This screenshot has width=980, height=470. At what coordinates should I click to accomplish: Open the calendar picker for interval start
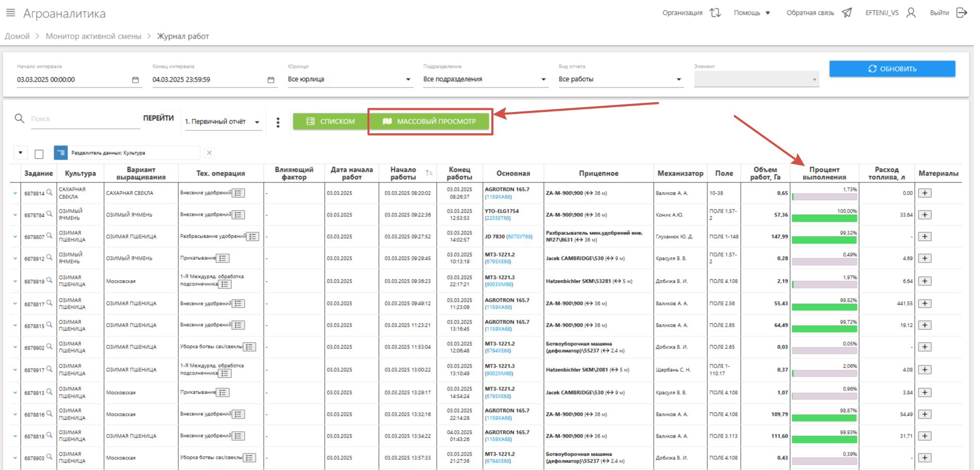point(135,80)
